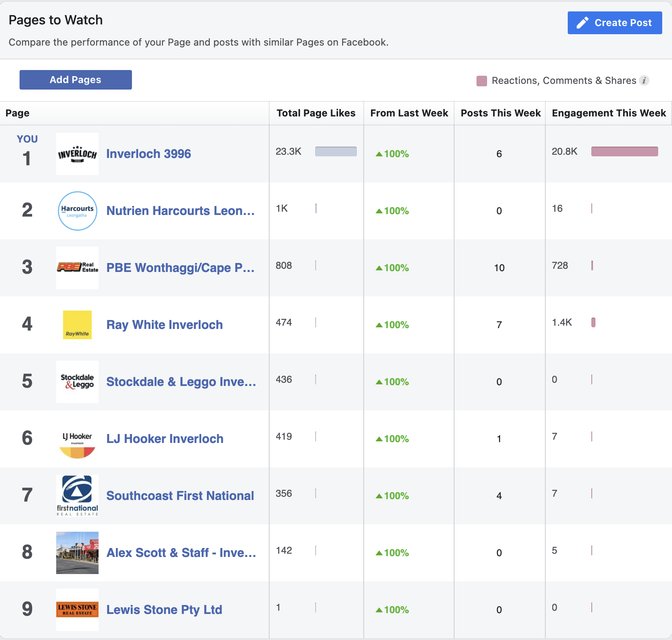Open the LJ Hooker Inverloch link
This screenshot has height=640, width=672.
[165, 439]
